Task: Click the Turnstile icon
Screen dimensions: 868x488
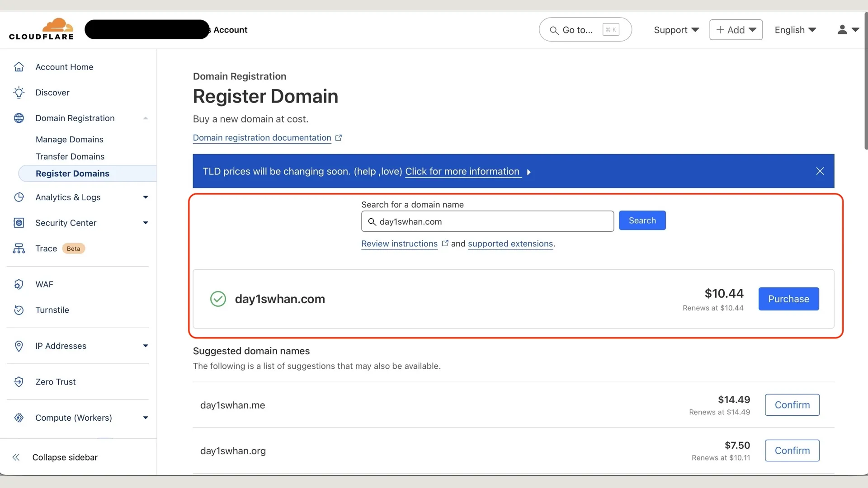Action: (19, 310)
